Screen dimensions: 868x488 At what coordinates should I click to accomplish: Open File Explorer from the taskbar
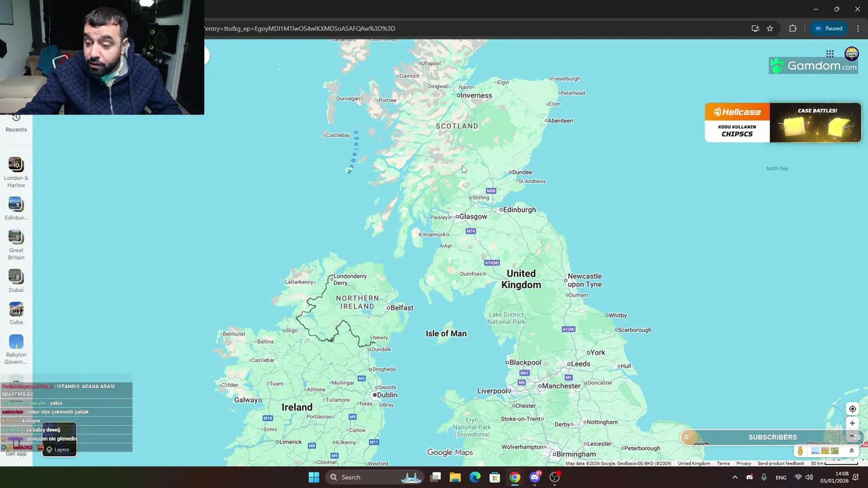pos(455,477)
